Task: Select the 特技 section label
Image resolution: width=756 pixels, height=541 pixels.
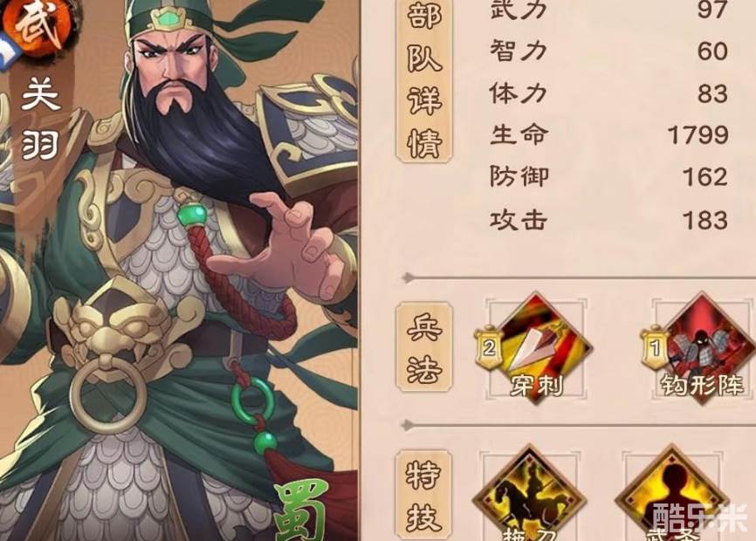Action: 423,496
